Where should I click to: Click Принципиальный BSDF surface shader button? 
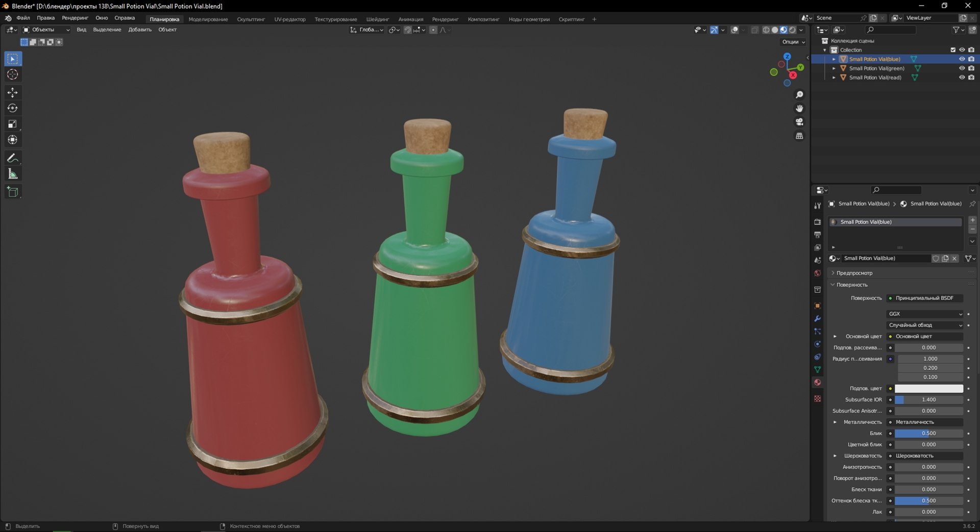(925, 298)
